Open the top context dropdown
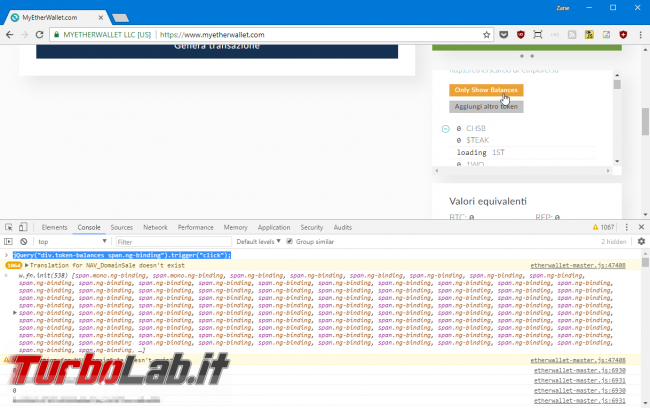The height and width of the screenshot is (408, 650). pos(72,241)
